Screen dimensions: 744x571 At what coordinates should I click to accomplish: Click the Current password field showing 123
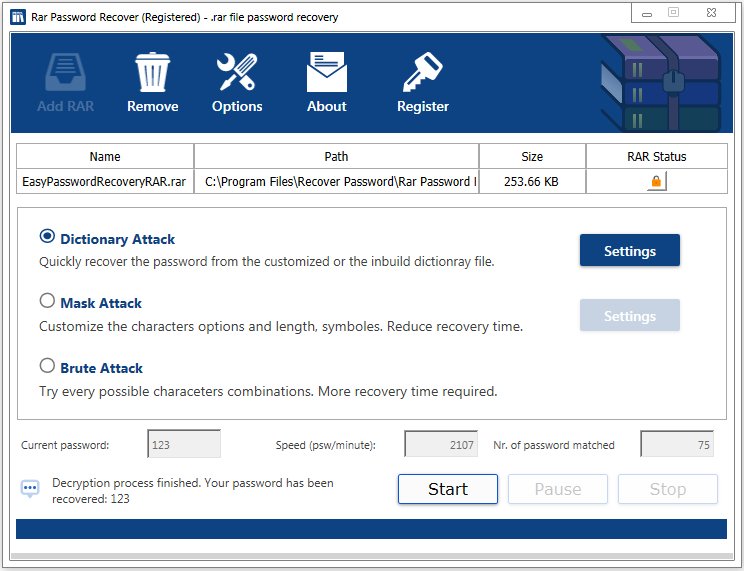pos(184,444)
